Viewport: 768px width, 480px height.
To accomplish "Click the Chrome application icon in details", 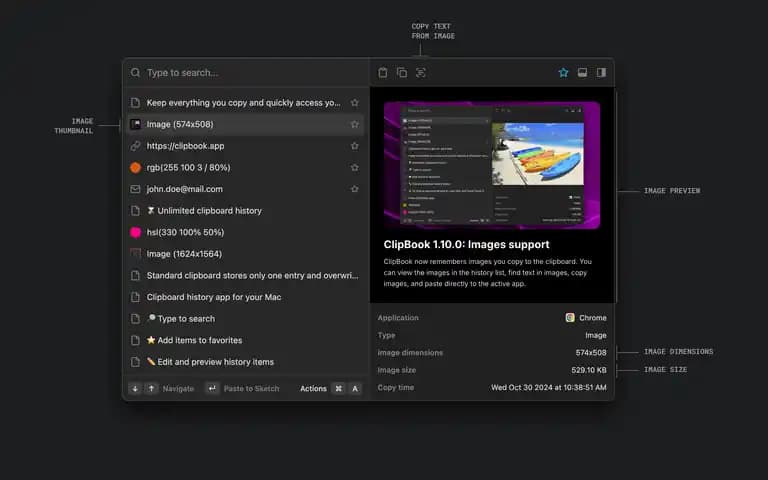I will (570, 317).
